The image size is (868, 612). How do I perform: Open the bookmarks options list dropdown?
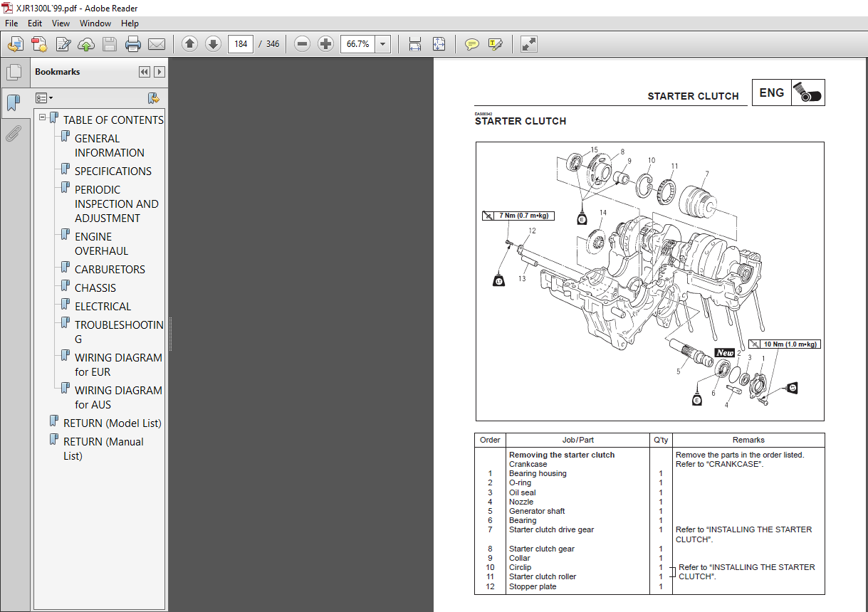pyautogui.click(x=44, y=98)
